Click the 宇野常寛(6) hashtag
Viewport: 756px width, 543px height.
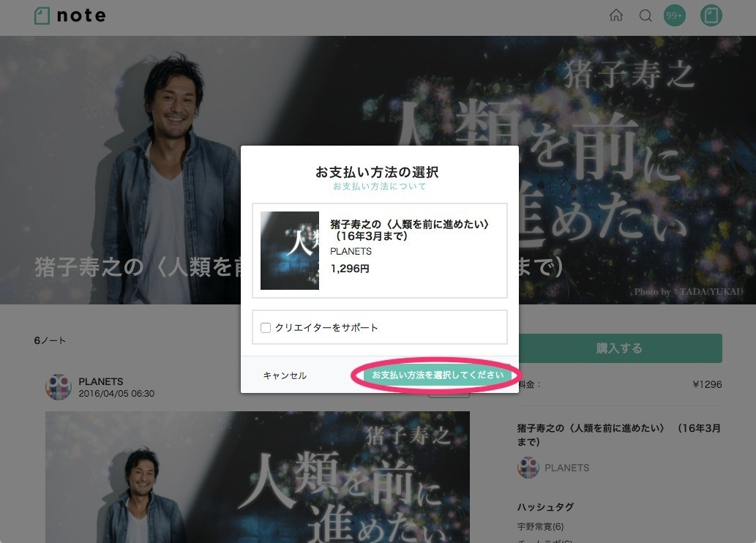541,527
